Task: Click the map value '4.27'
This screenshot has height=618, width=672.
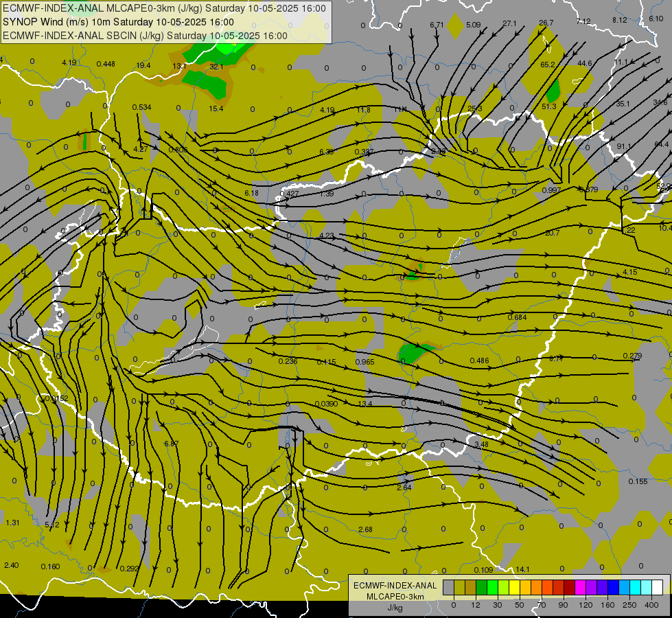Action: [141, 149]
